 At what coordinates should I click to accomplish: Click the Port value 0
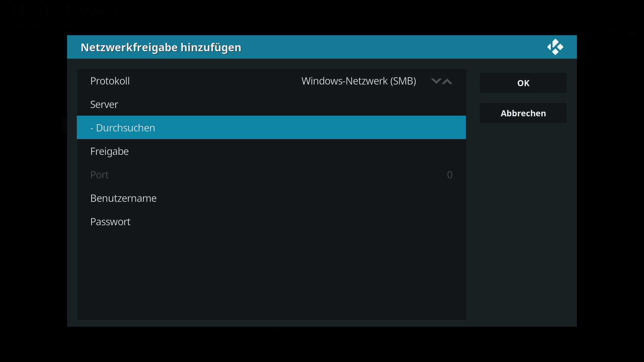coord(449,175)
